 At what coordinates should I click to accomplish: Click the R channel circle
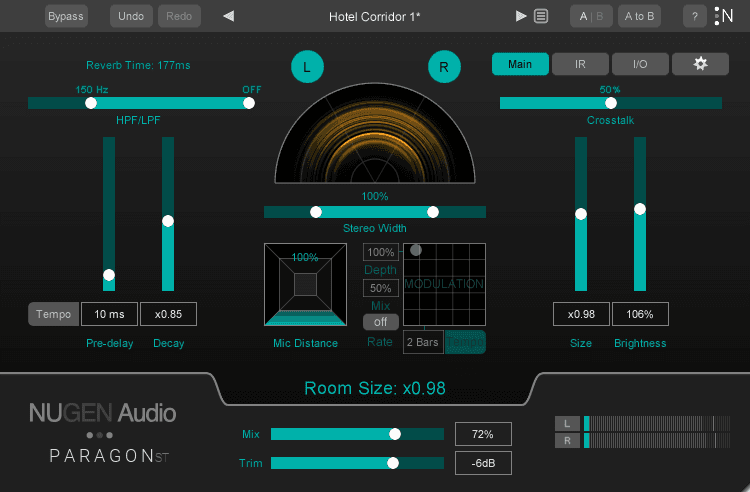444,67
